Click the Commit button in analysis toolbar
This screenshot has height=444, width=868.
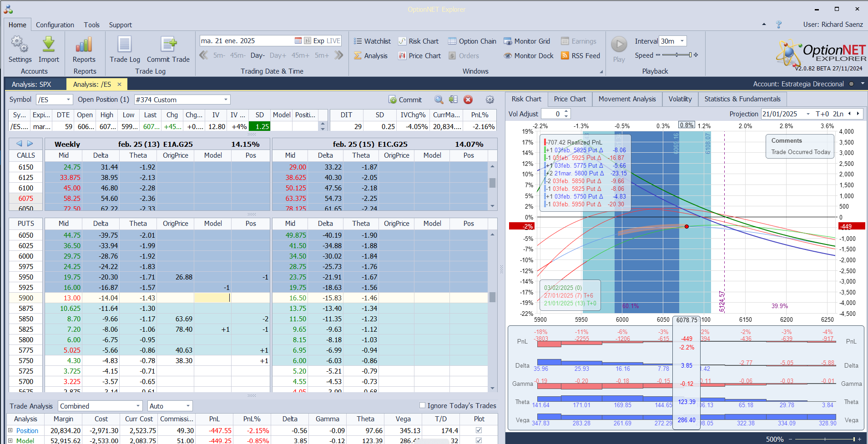pos(405,100)
